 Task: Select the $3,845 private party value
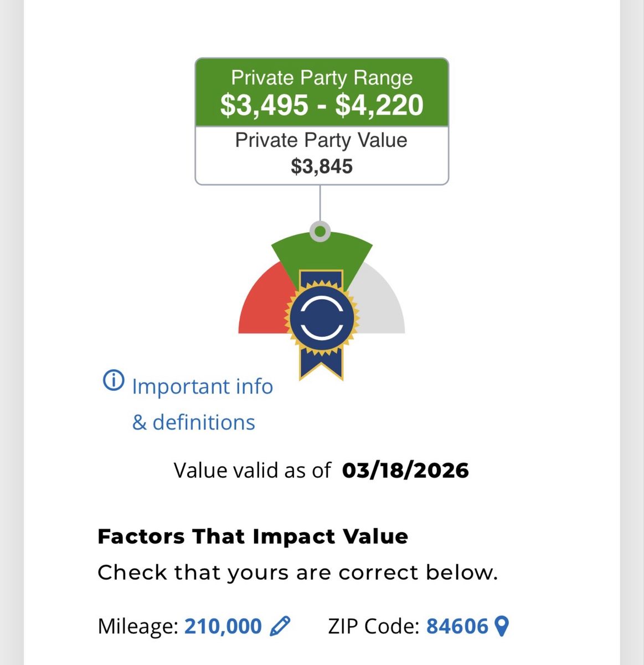click(x=322, y=166)
